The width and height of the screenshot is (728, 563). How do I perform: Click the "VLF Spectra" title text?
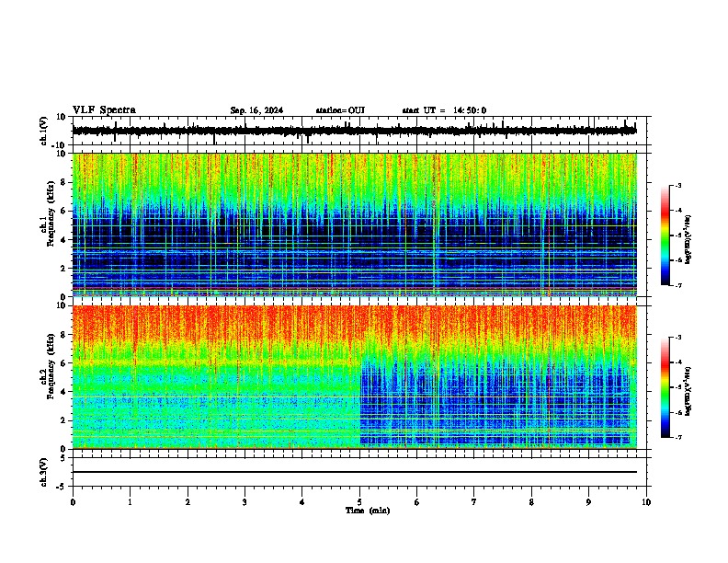pos(104,110)
